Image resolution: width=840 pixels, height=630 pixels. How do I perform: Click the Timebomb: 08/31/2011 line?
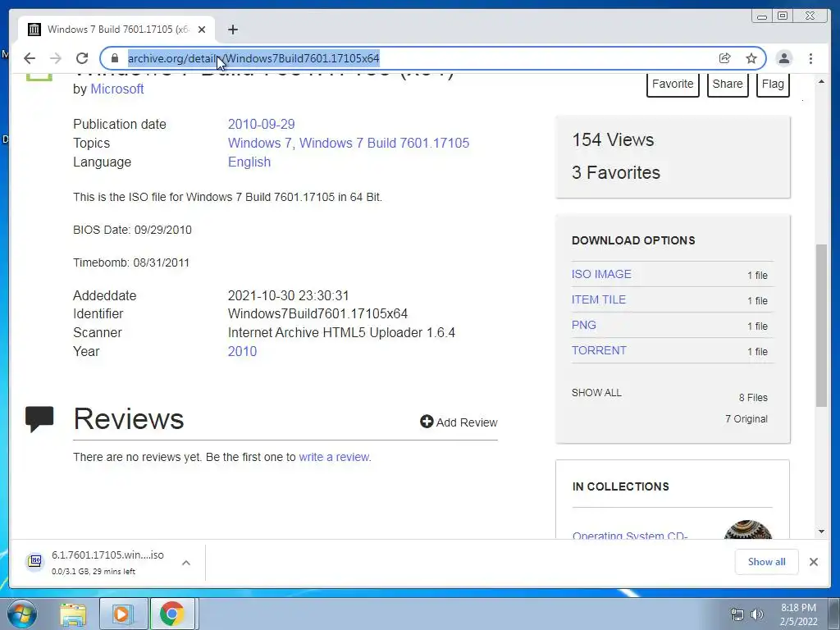coord(131,262)
